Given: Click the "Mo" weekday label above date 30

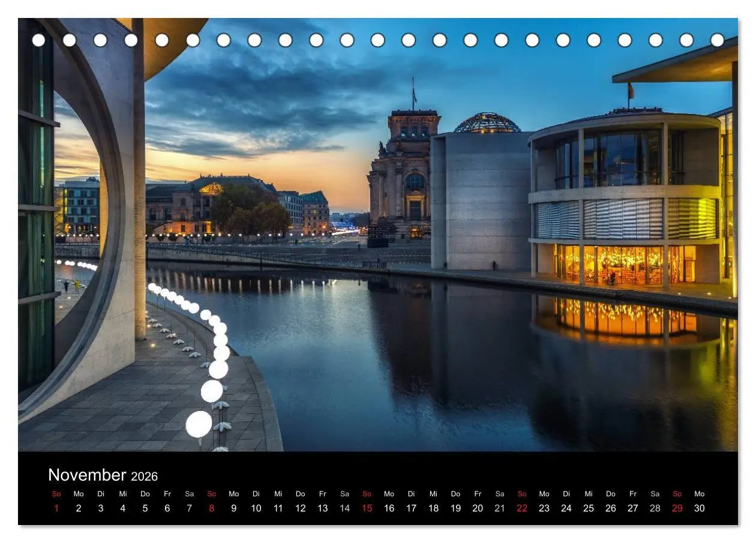Looking at the screenshot, I should coord(700,494).
